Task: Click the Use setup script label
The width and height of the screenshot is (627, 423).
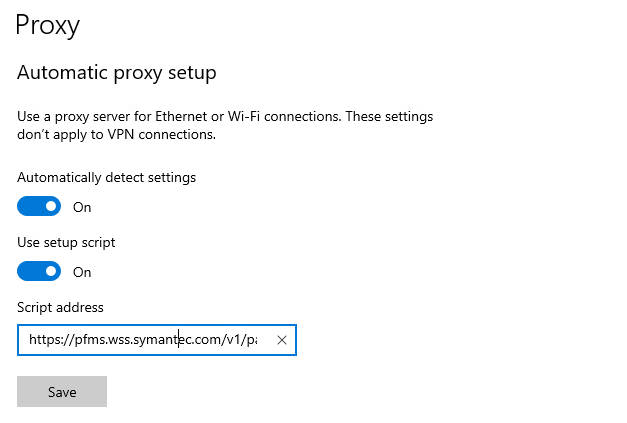Action: click(66, 242)
